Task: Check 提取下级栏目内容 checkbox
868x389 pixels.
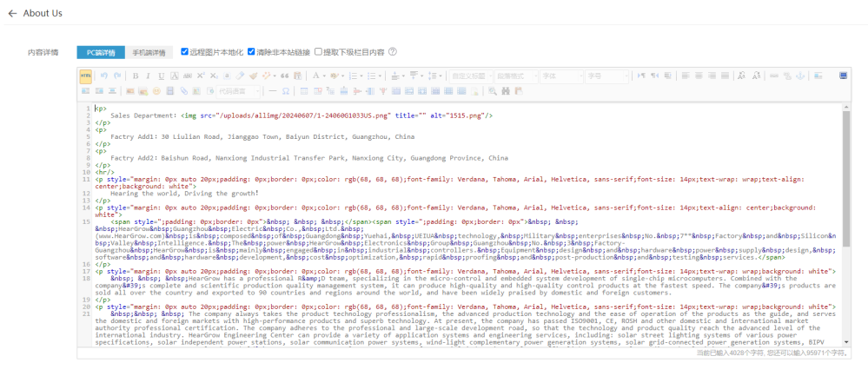Action: pos(318,51)
